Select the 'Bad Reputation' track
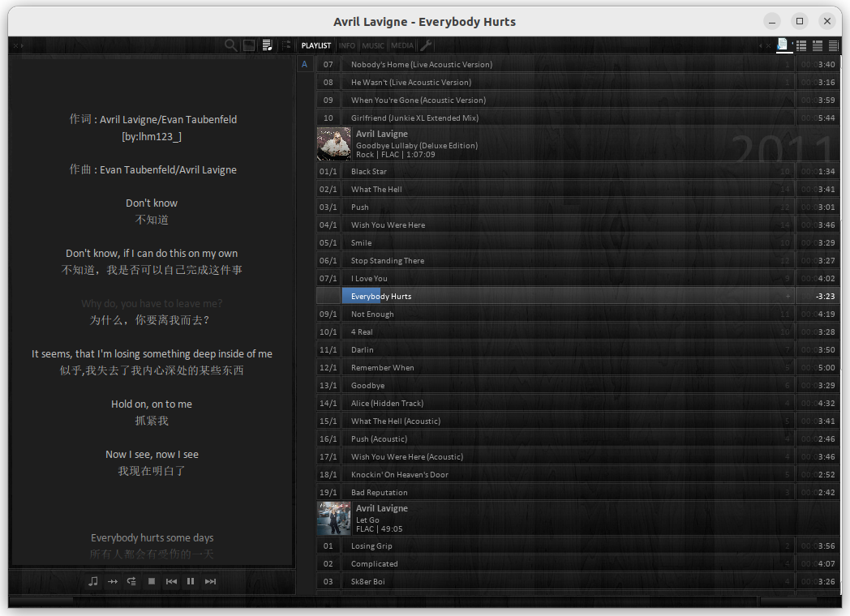The width and height of the screenshot is (850, 616). pyautogui.click(x=577, y=493)
